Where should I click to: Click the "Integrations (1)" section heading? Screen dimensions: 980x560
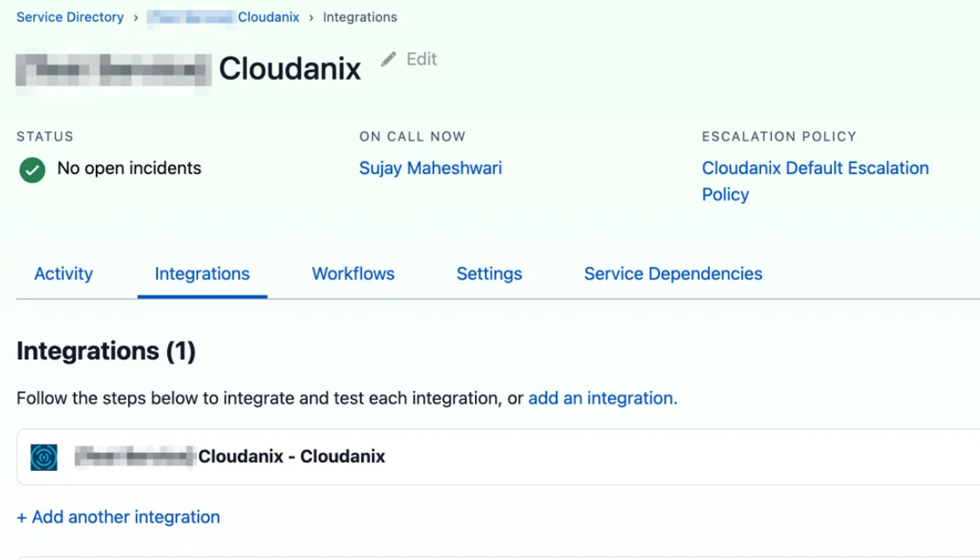pyautogui.click(x=106, y=351)
